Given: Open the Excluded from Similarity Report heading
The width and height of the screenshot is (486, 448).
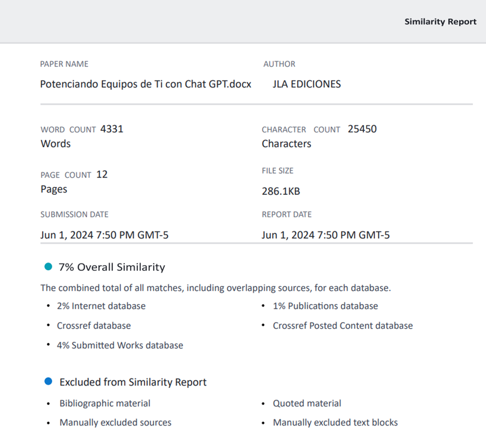Looking at the screenshot, I should [x=133, y=382].
